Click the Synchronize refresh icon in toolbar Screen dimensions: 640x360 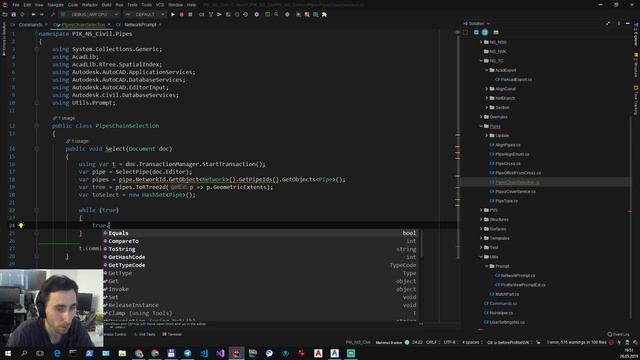22,14
